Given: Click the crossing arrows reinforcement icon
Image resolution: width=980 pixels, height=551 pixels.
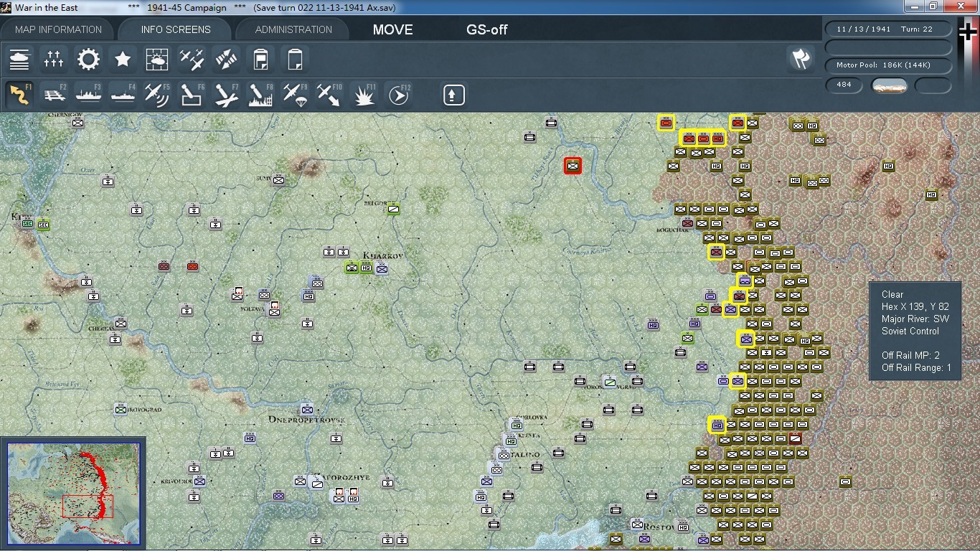Looking at the screenshot, I should (226, 59).
